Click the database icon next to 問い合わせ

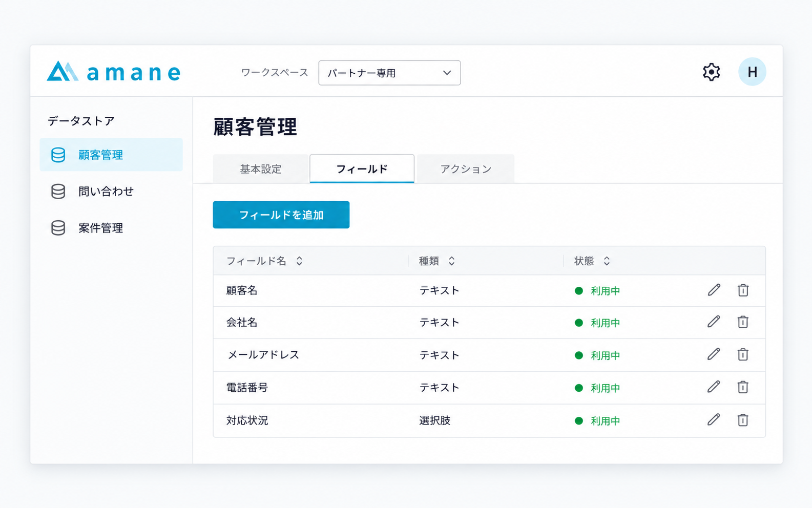[x=58, y=192]
